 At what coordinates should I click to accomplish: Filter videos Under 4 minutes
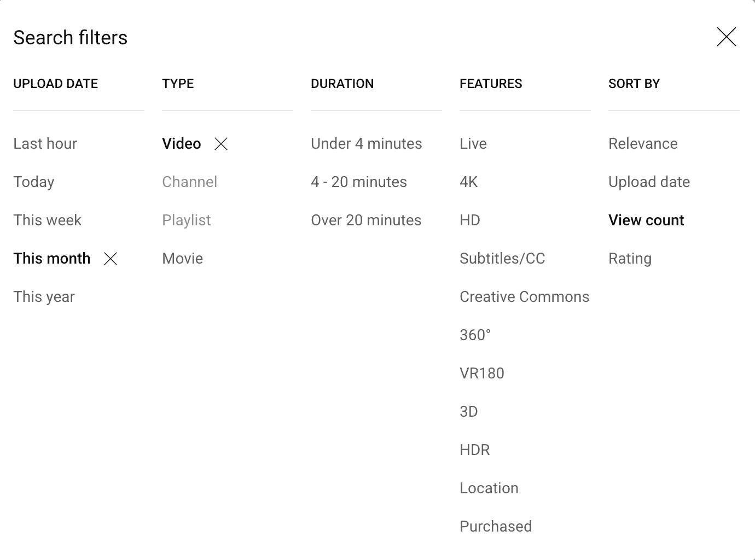[x=367, y=144]
